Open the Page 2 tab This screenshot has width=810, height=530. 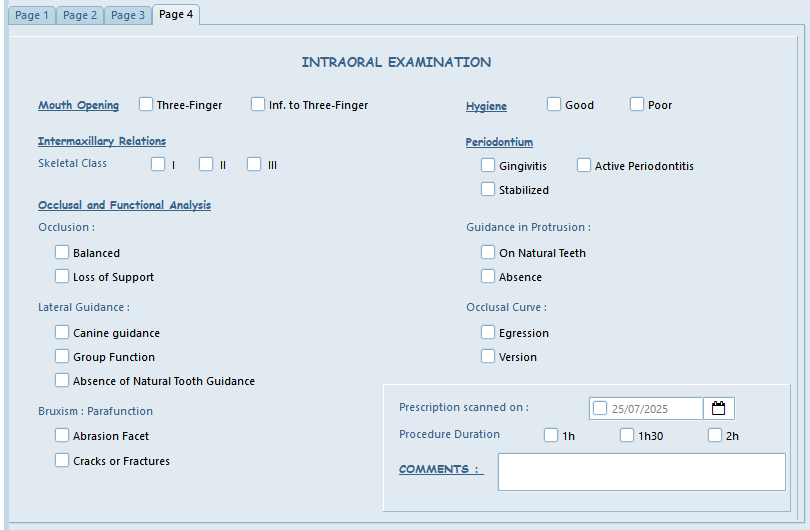click(x=80, y=15)
